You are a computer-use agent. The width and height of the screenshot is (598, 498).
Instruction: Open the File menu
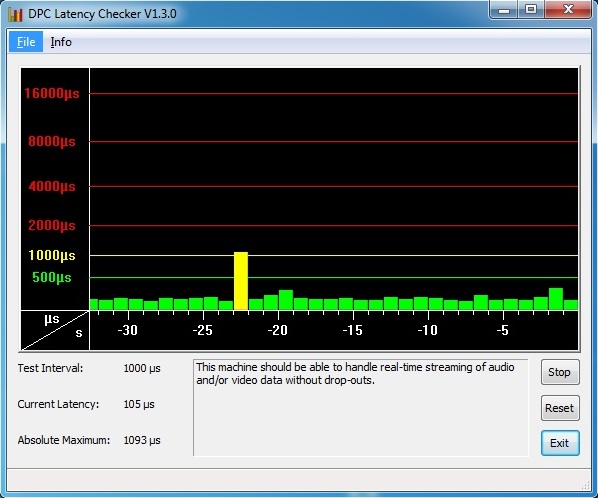[x=26, y=42]
